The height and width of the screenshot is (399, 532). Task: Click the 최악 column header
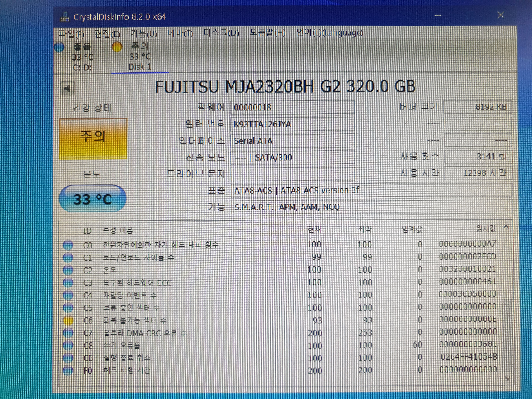click(x=365, y=229)
